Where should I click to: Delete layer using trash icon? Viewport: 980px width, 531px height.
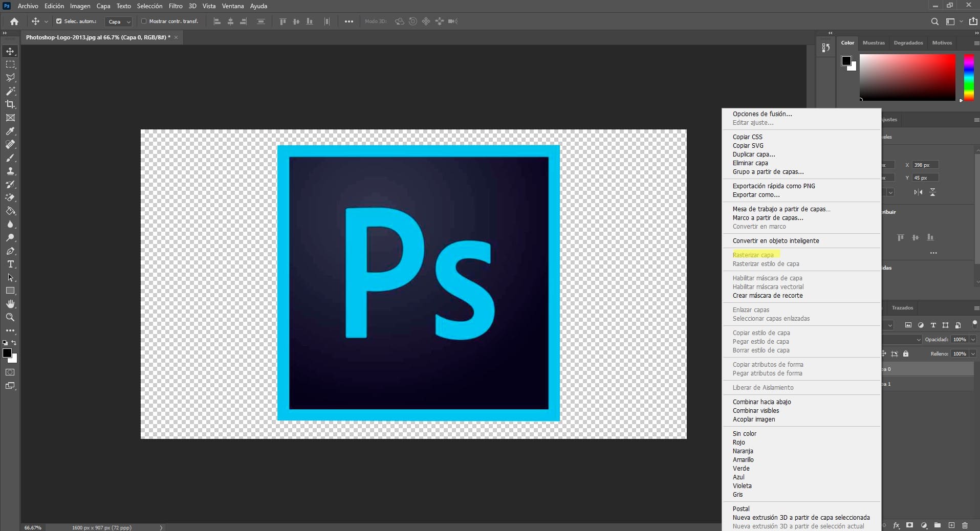click(965, 525)
